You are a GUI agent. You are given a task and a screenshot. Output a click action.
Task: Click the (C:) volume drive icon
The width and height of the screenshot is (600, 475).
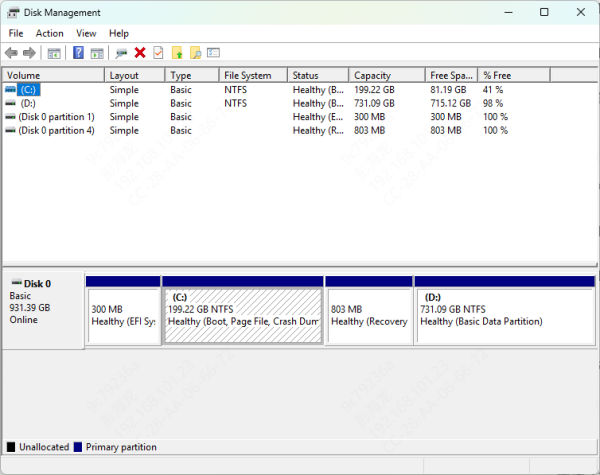(x=10, y=90)
